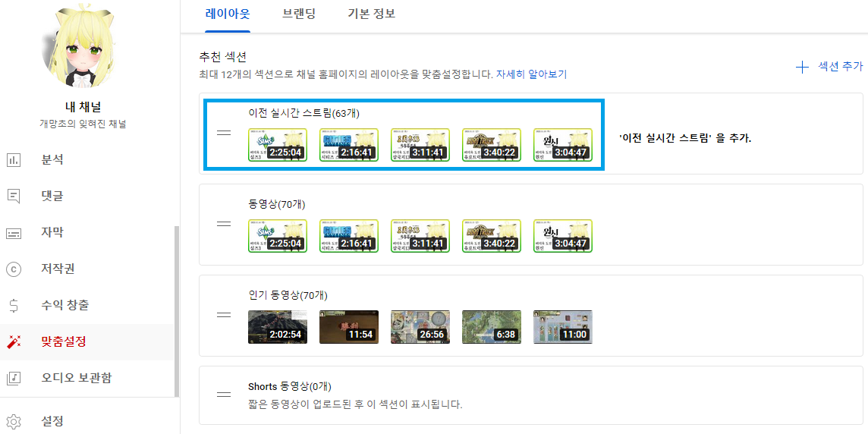Click the Monetization (수익 창출) dollar icon
This screenshot has width=868, height=434.
coord(14,305)
